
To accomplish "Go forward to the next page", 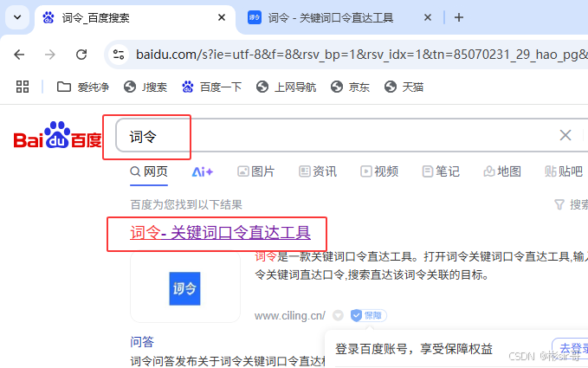I will coord(50,55).
